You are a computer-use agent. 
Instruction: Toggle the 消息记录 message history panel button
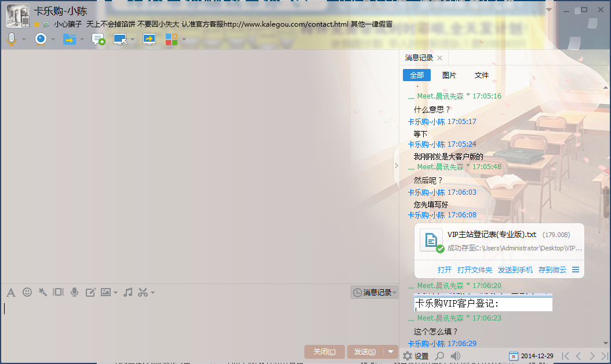(x=374, y=293)
